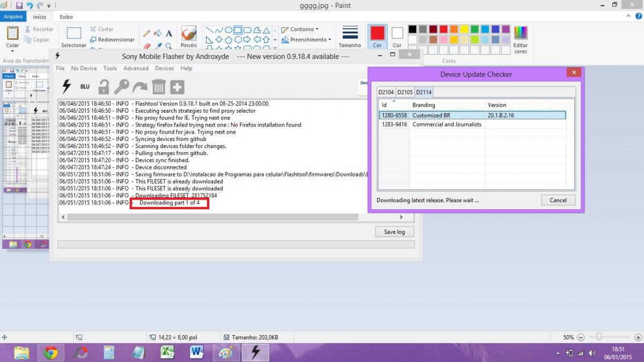Screen dimensions: 644x362
Task: Choose the Oval shape in shapes gallery
Action: 229,30
